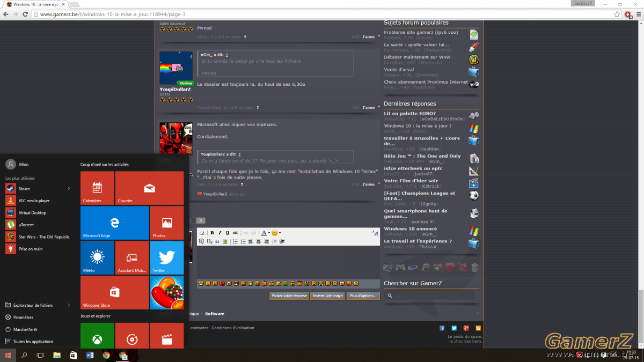The height and width of the screenshot is (362, 644).
Task: Open the Photos tile
Action: pos(167,223)
